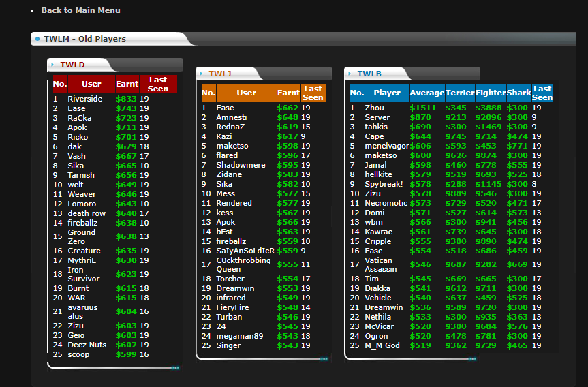Go back to Main Menu
This screenshot has width=588, height=387.
coord(80,10)
